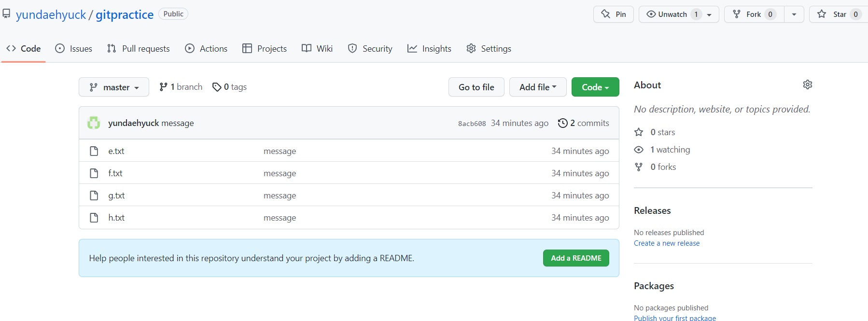
Task: Open the h.txt file
Action: (116, 218)
